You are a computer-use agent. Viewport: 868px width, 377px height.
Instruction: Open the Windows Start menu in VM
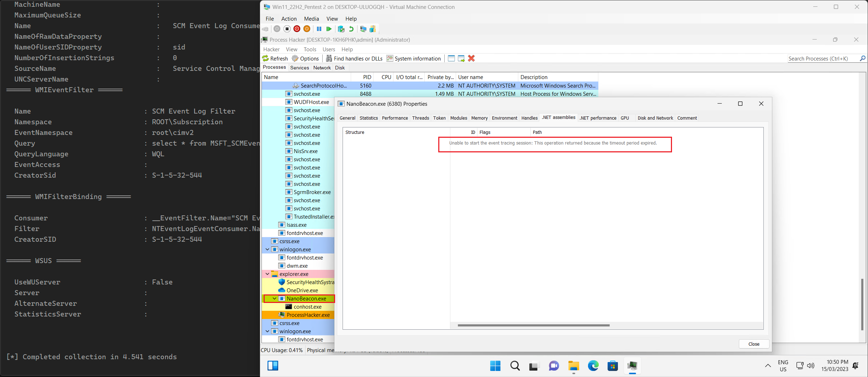pos(495,366)
